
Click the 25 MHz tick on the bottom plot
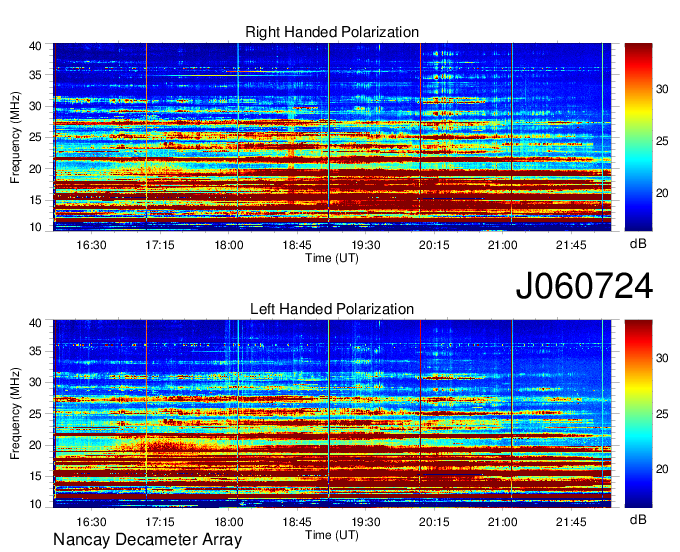pyautogui.click(x=36, y=413)
